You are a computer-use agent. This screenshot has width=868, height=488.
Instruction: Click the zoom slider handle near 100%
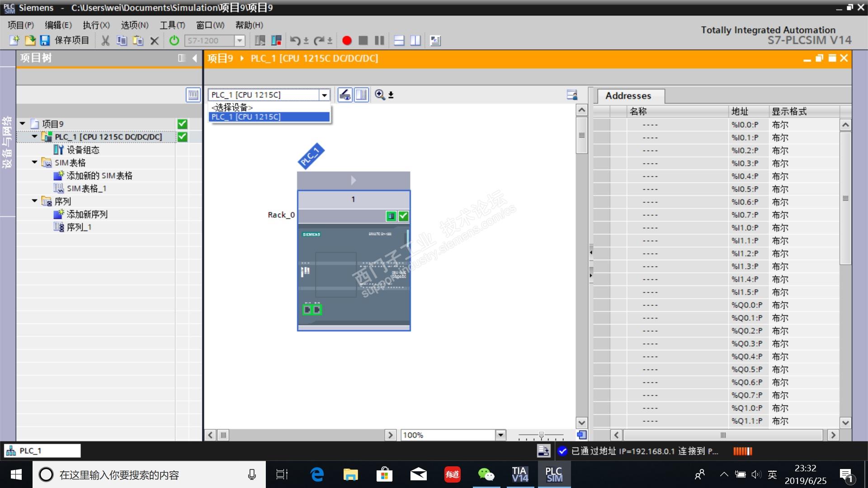pos(541,435)
